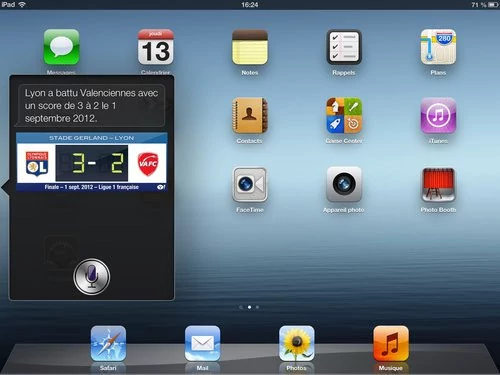Start the FaceTime app
Viewport: 500px width, 375px height.
(250, 185)
